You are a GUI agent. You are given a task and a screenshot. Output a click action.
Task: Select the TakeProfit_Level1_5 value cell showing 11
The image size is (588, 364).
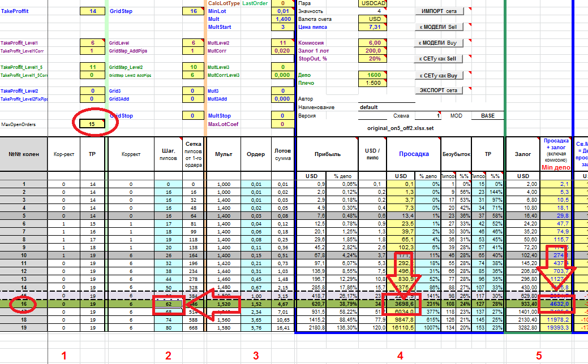[93, 67]
